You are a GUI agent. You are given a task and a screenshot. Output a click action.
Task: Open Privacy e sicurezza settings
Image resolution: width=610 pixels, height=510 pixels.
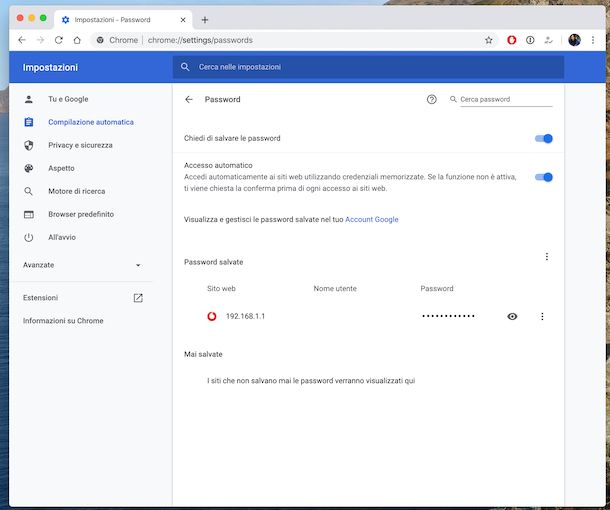pyautogui.click(x=80, y=145)
